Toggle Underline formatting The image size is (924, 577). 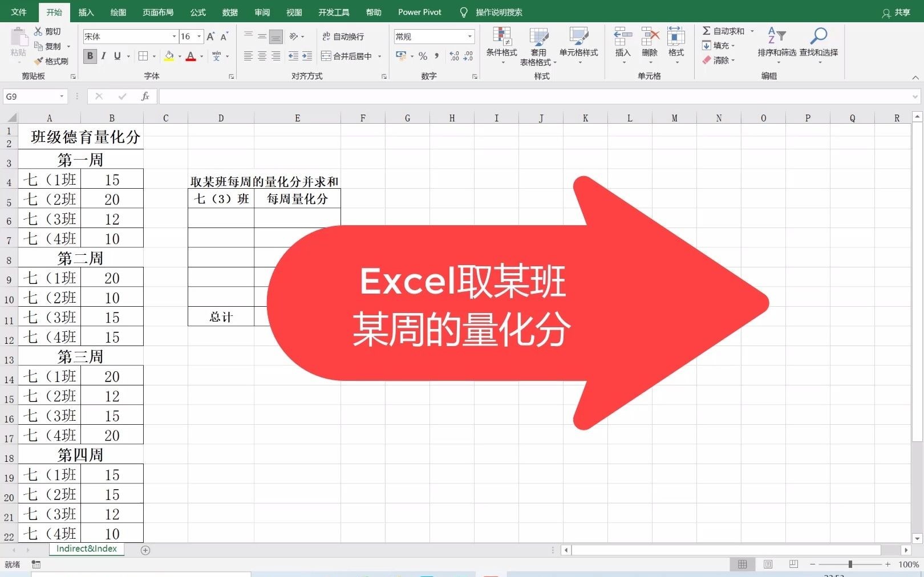click(117, 56)
